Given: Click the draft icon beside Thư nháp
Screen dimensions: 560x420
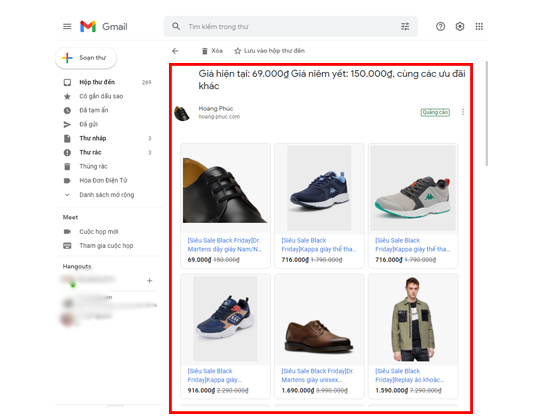Looking at the screenshot, I should [67, 139].
